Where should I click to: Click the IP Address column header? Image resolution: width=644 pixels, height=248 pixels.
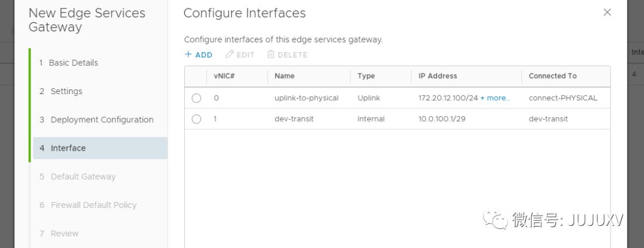pyautogui.click(x=438, y=76)
